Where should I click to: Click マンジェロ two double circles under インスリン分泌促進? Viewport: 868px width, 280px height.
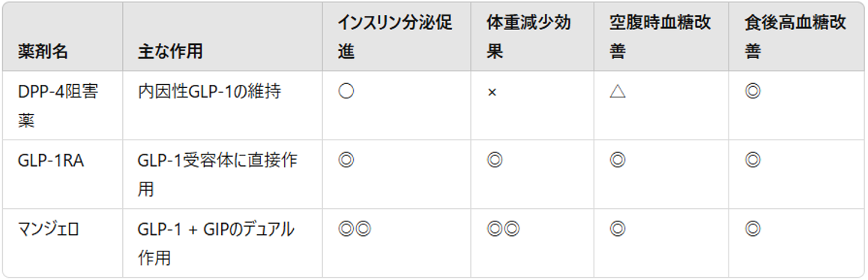(x=354, y=229)
